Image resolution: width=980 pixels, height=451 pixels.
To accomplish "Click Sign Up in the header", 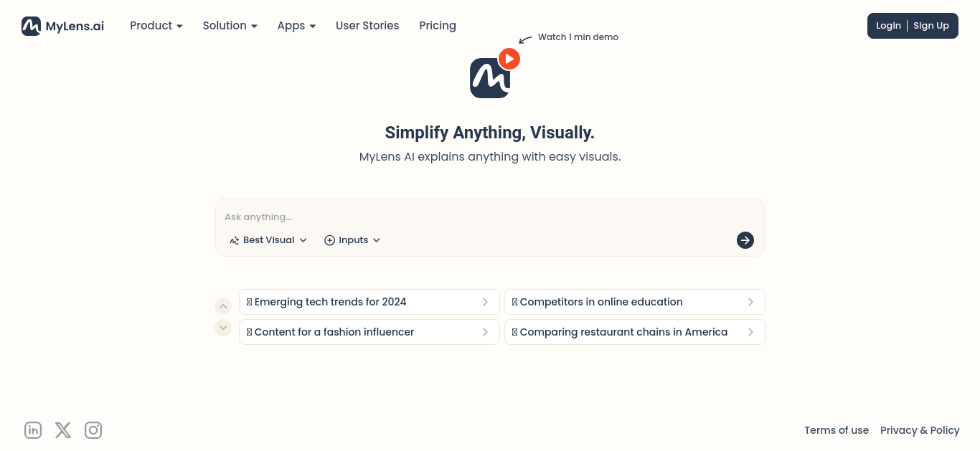I will [931, 26].
